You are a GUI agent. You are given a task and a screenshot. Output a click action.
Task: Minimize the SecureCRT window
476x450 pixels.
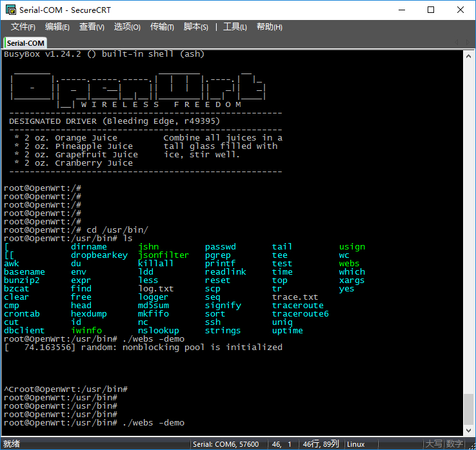(x=402, y=10)
